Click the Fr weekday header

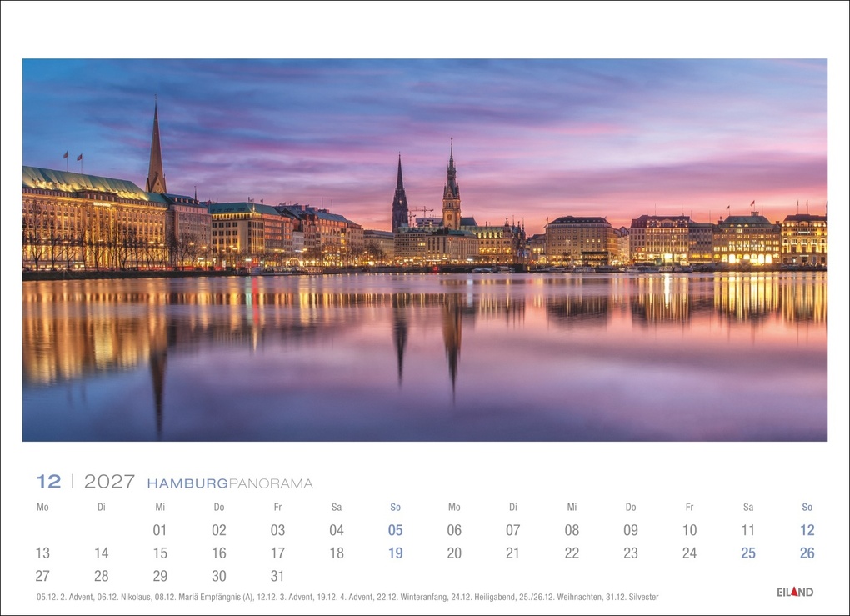pyautogui.click(x=278, y=507)
